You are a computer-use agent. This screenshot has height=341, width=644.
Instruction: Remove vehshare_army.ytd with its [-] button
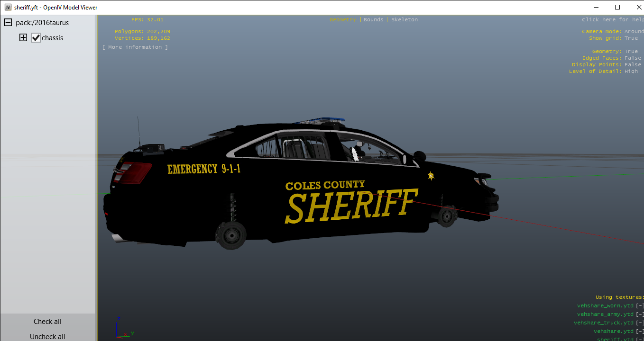click(x=640, y=314)
